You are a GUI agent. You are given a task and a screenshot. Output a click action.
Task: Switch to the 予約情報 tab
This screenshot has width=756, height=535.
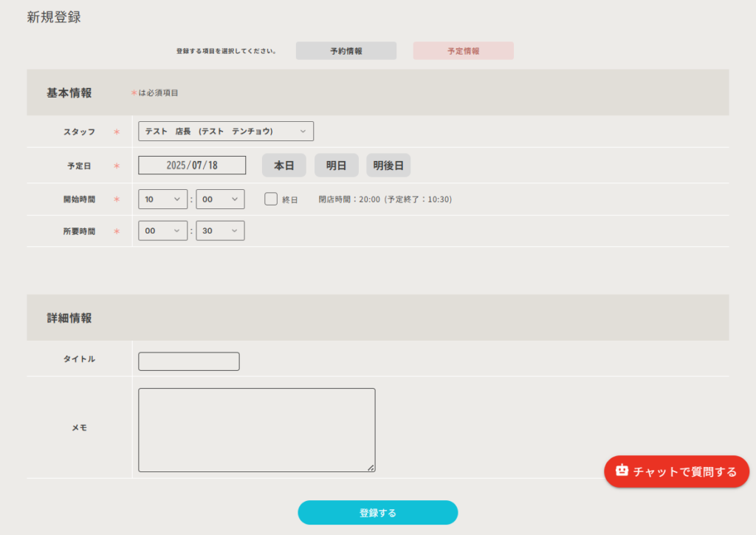[346, 51]
